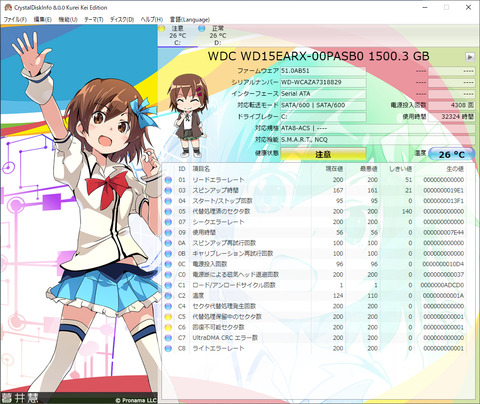Select the 代替処理済のセクタ数 attribute name
This screenshot has height=404, width=480.
(x=221, y=212)
